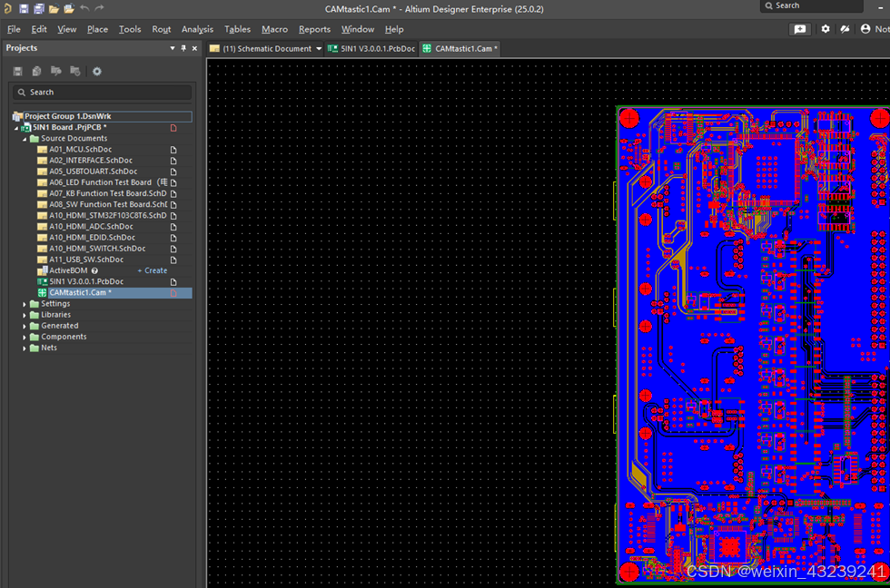Viewport: 890px width, 588px height.
Task: Collapse the Source Documents folder
Action: point(25,138)
